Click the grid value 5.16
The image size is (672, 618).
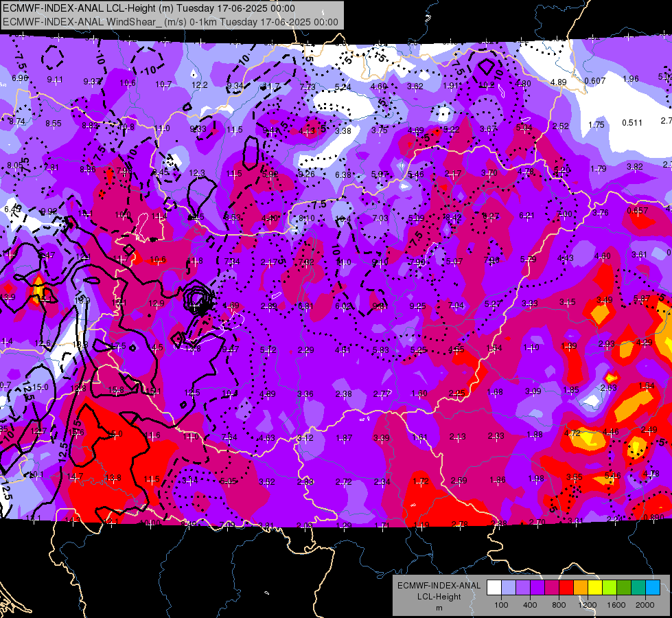click(612, 475)
